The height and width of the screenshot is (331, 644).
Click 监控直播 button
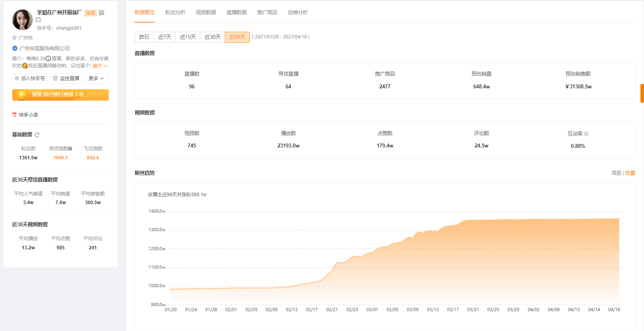click(66, 78)
